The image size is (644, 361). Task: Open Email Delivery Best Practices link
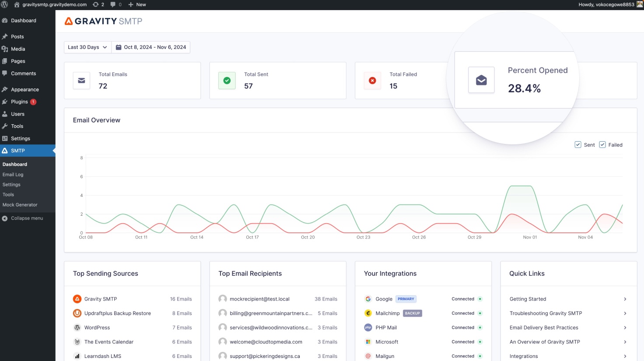point(544,328)
